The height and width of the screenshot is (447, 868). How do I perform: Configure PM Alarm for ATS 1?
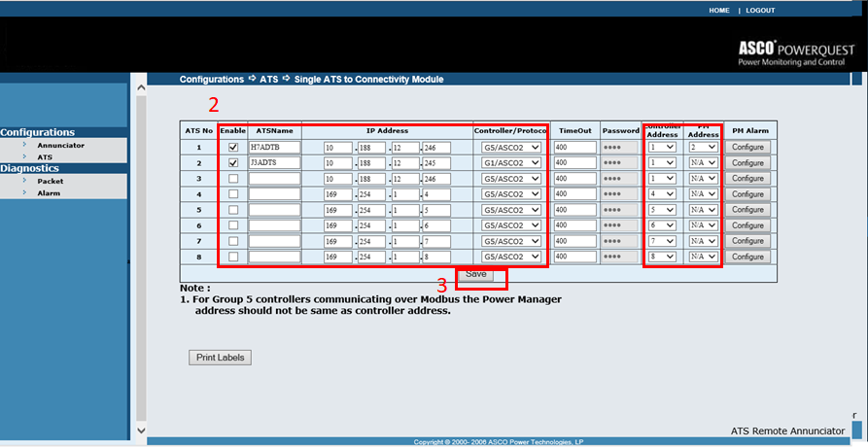click(747, 148)
